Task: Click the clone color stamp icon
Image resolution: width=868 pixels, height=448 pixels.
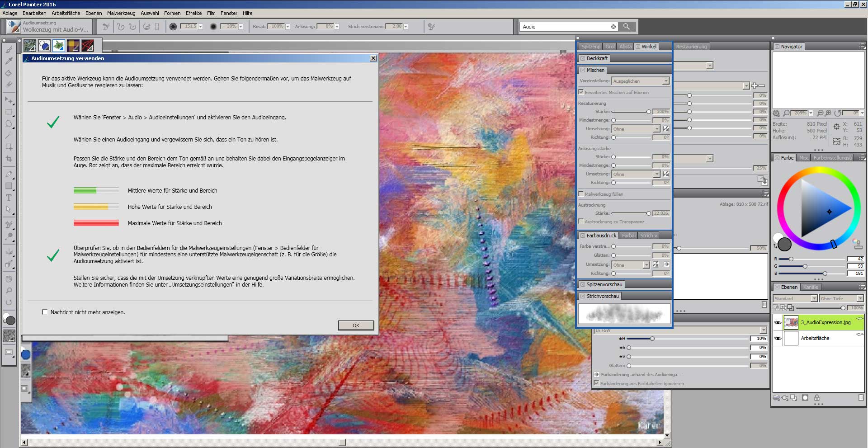Action: 857,244
